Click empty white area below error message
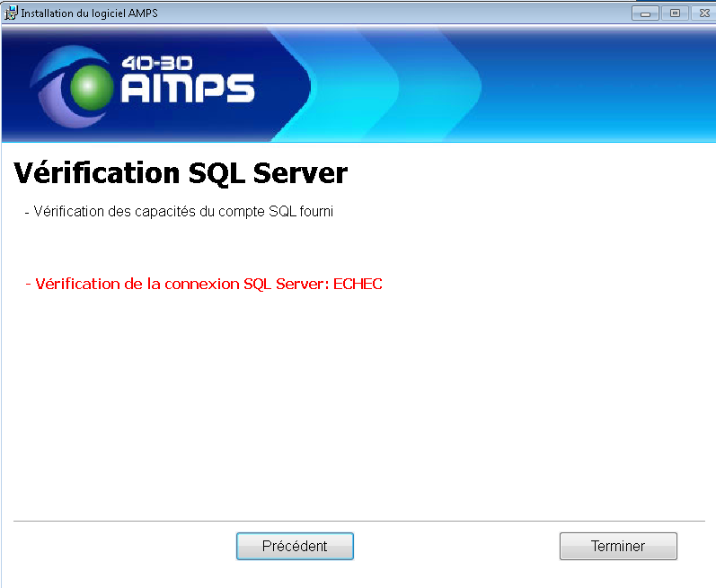 coord(359,404)
